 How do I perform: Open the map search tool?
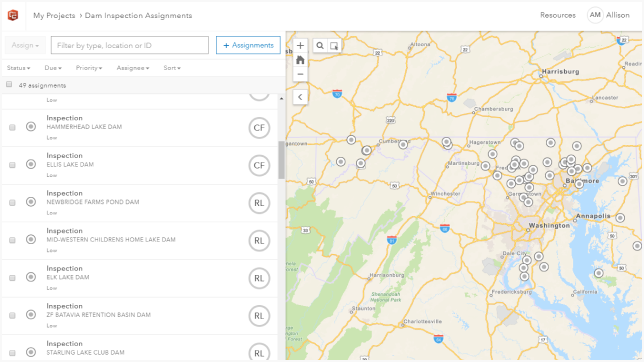point(320,46)
